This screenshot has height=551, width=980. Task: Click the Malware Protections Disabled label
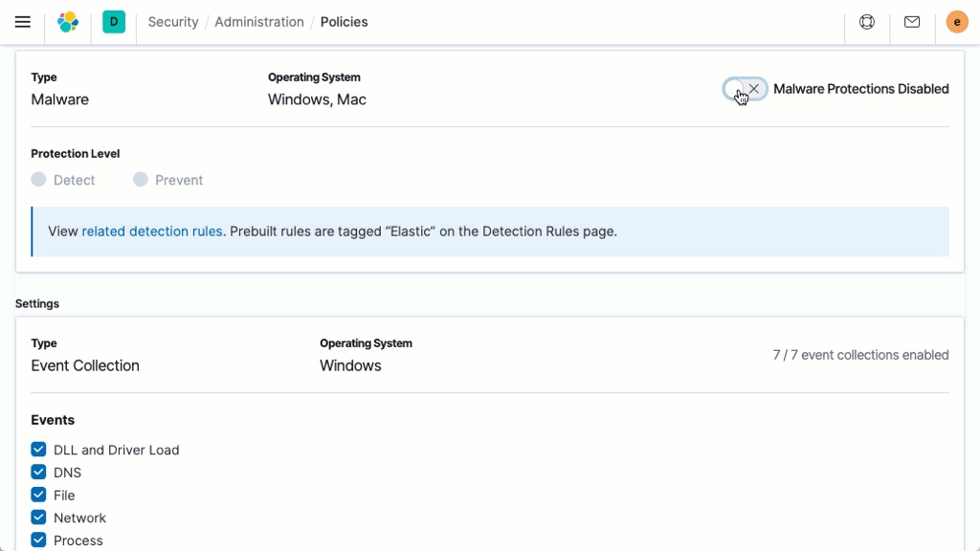(x=860, y=89)
